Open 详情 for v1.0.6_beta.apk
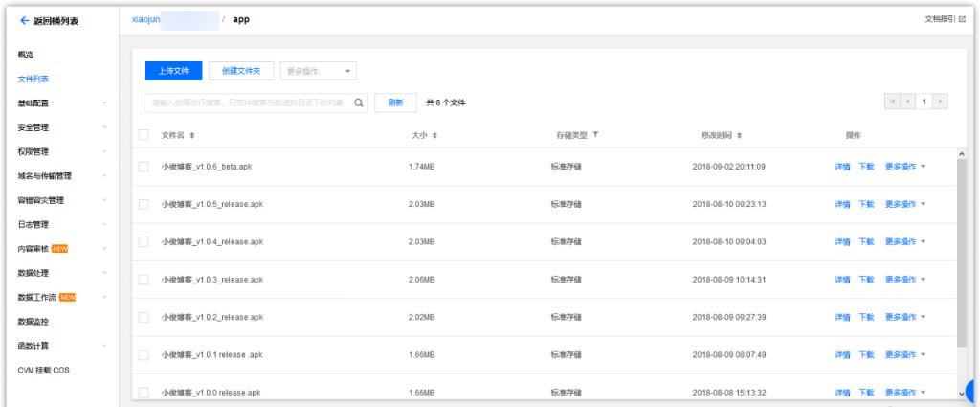Viewport: 980px width, 407px height. point(842,167)
